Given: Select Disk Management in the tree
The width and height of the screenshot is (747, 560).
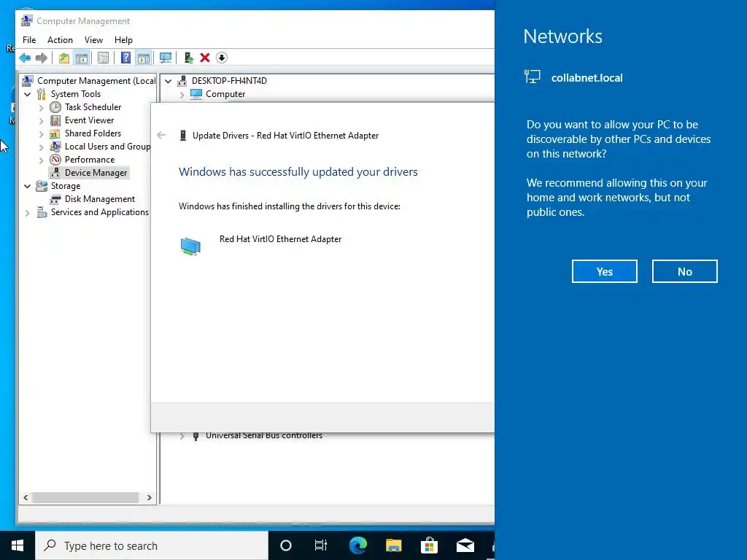Looking at the screenshot, I should (99, 199).
